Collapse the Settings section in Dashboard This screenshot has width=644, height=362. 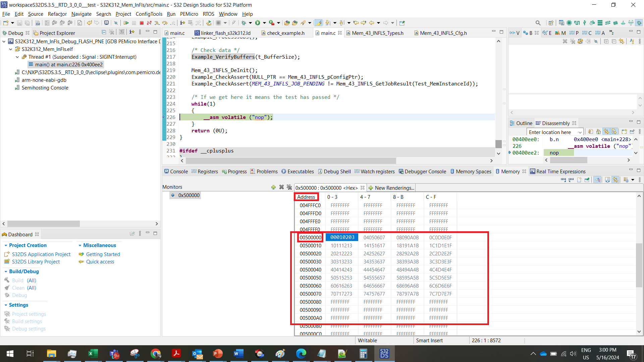(x=6, y=305)
